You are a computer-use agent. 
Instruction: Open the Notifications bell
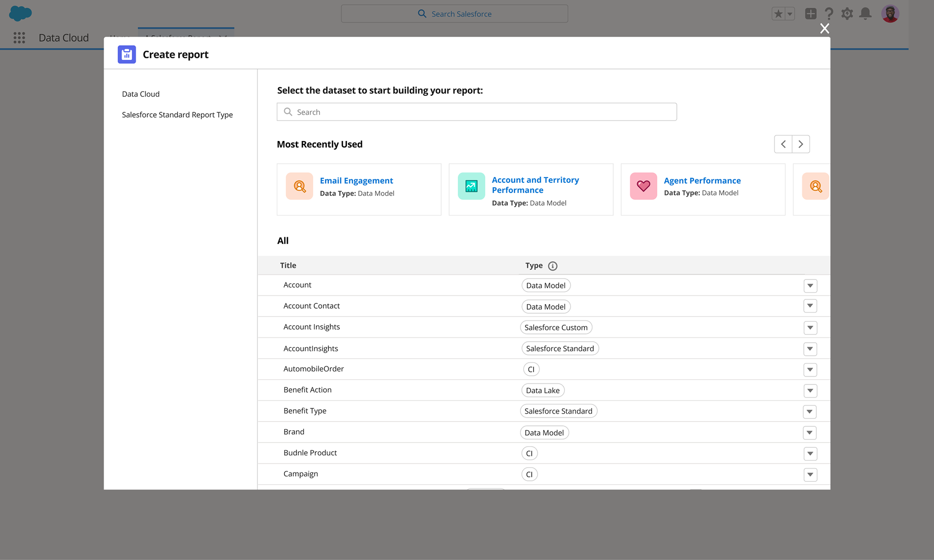pyautogui.click(x=865, y=14)
